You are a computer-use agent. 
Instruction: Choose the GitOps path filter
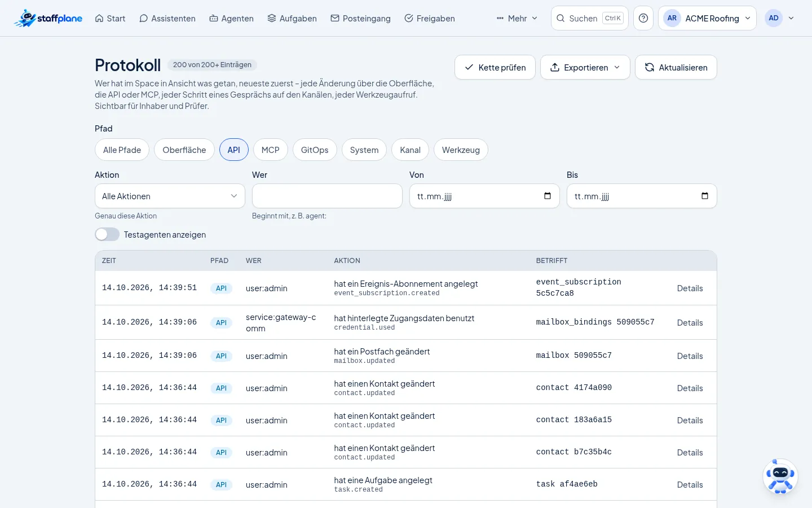(x=315, y=150)
